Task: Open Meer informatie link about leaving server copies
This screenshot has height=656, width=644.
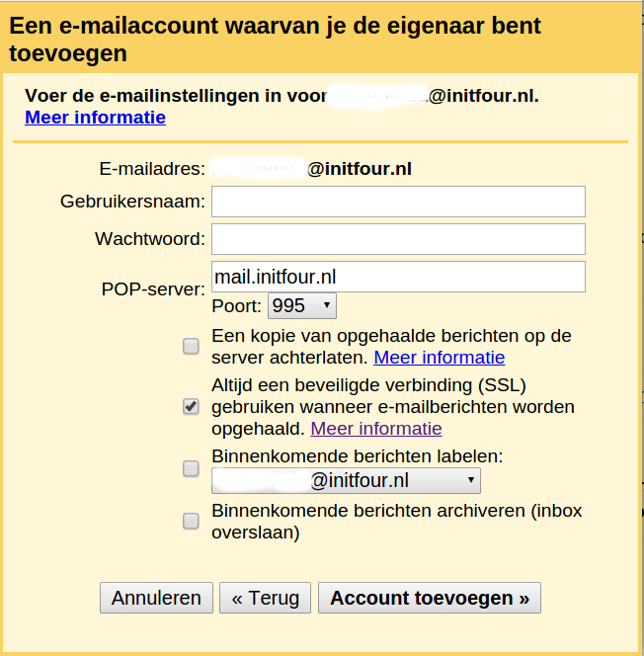Action: pos(440,358)
